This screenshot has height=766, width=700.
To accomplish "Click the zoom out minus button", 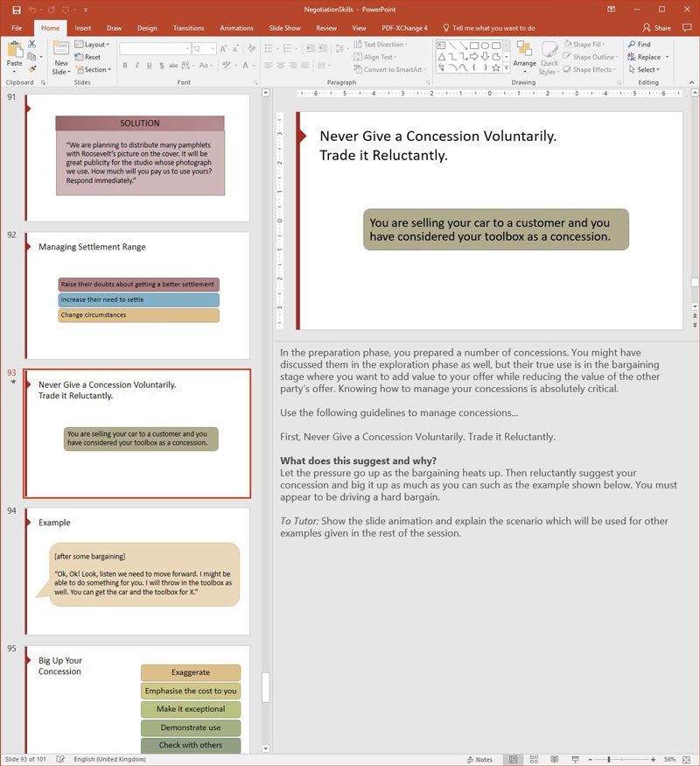I will pos(590,759).
